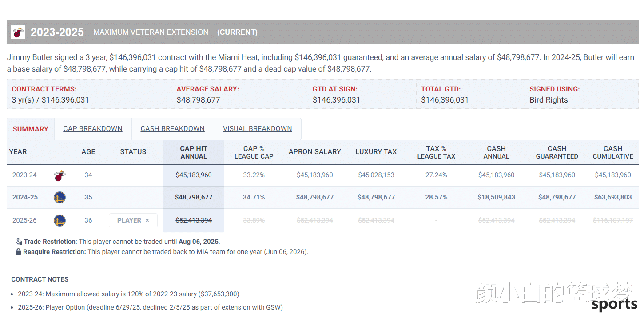
Task: Click the CAP % LEAGUE CAP column header
Action: click(x=254, y=152)
